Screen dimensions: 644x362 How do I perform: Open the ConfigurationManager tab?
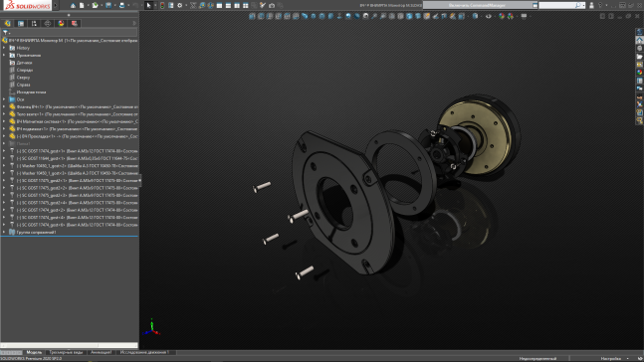point(34,24)
